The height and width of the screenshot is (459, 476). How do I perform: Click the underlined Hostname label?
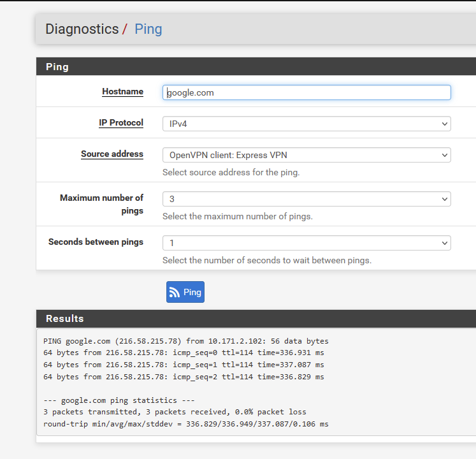coord(122,91)
